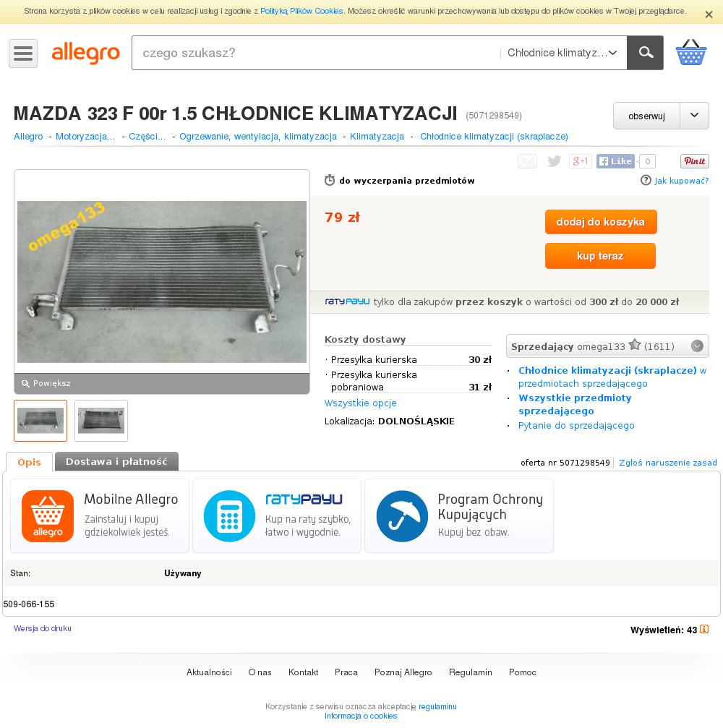The image size is (723, 728).
Task: Open the shopping basket icon
Action: 691,53
